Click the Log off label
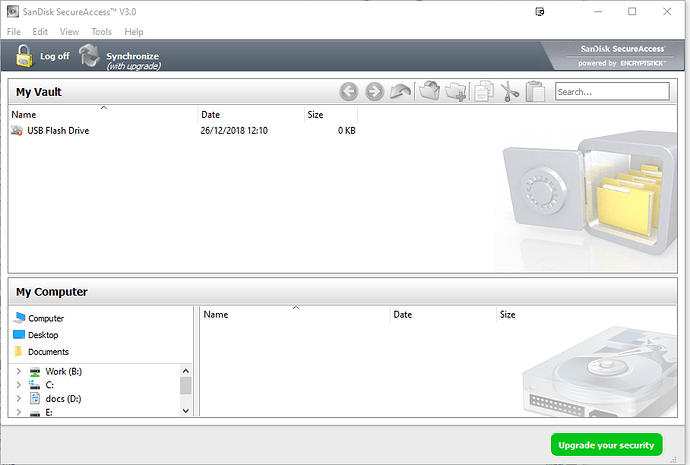The width and height of the screenshot is (690, 465). coord(55,56)
